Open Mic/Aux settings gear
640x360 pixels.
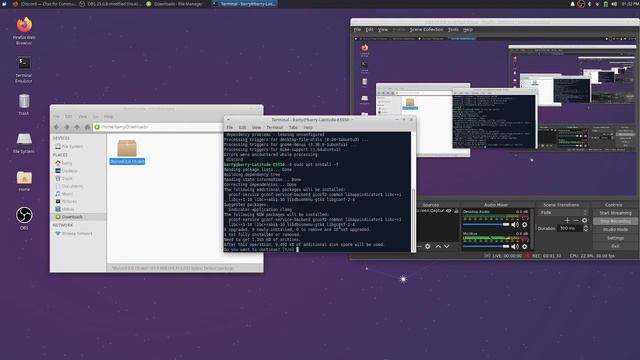(x=524, y=247)
